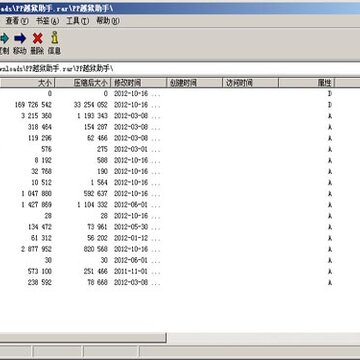This screenshot has width=360, height=360.
Task: Select the packed size 820 568
Action: click(96, 249)
